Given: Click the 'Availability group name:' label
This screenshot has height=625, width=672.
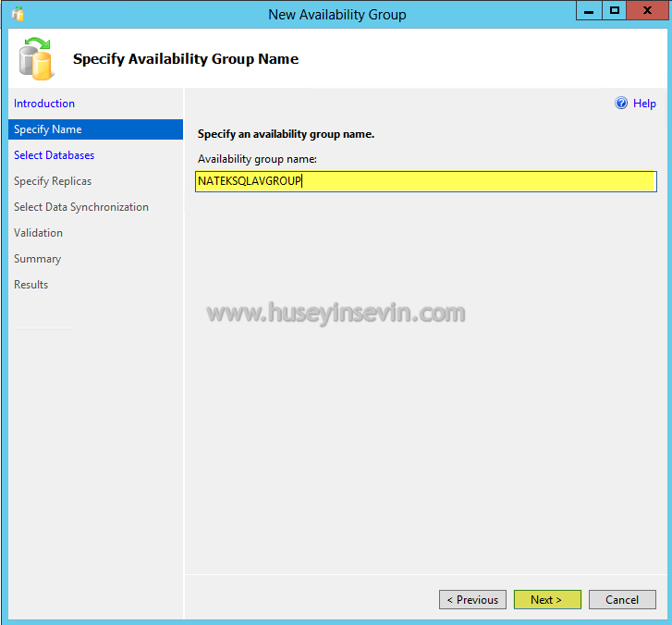Looking at the screenshot, I should [x=257, y=159].
